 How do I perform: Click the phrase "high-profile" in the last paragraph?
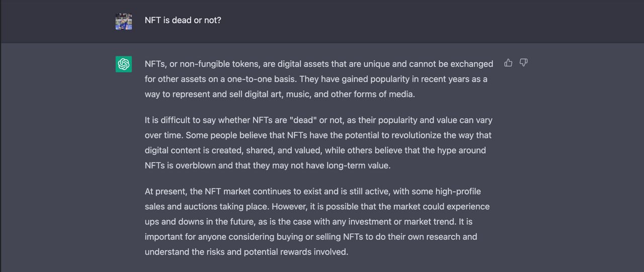coord(458,192)
